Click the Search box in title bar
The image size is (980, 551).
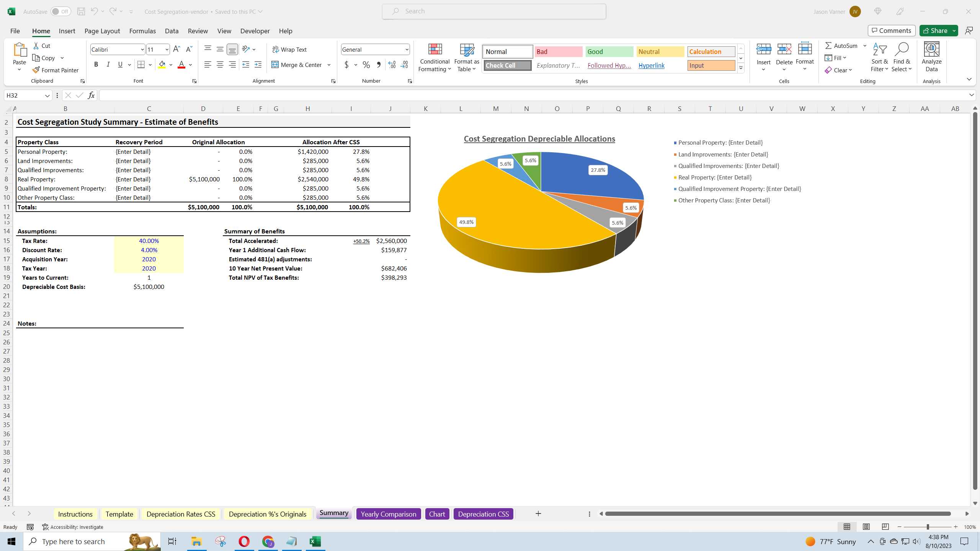point(494,11)
